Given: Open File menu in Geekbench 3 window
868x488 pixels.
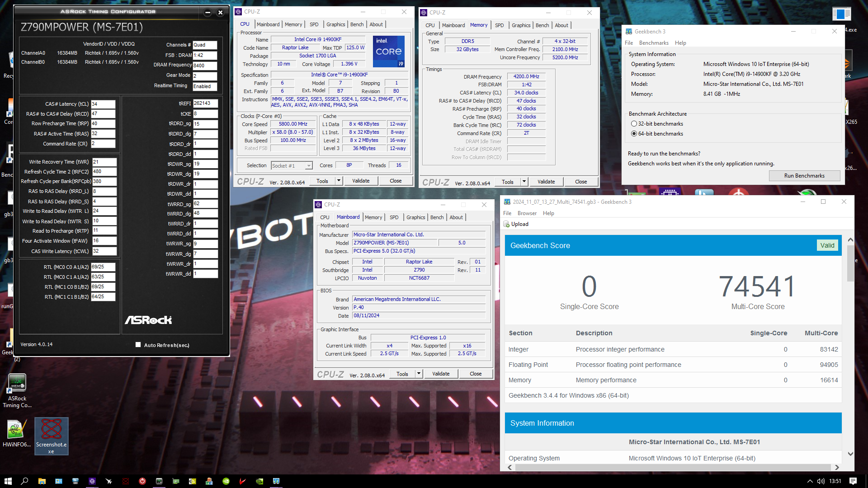Looking at the screenshot, I should [628, 43].
